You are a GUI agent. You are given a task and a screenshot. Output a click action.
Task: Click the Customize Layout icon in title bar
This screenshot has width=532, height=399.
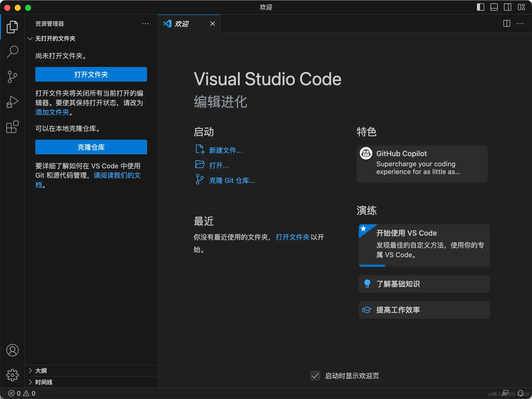pyautogui.click(x=521, y=7)
